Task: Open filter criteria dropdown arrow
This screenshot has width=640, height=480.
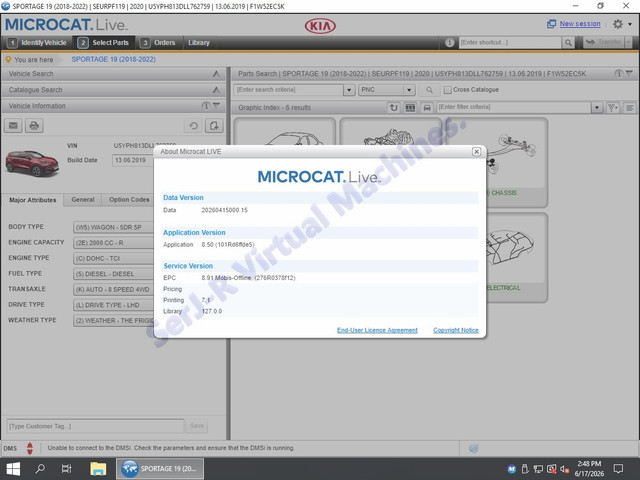Action: (x=597, y=107)
